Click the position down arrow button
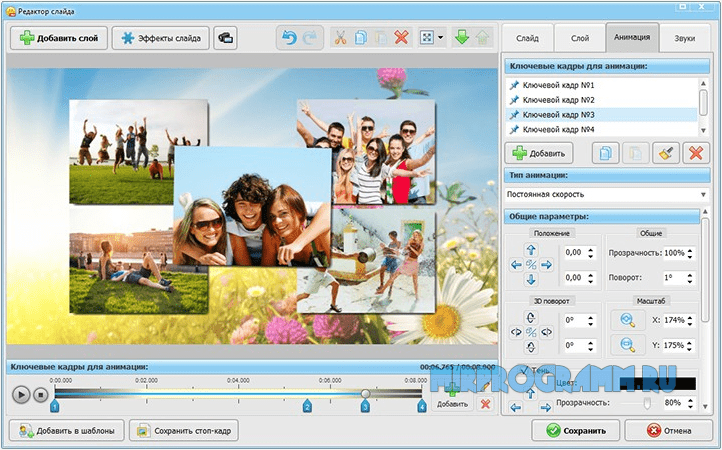 coord(531,279)
